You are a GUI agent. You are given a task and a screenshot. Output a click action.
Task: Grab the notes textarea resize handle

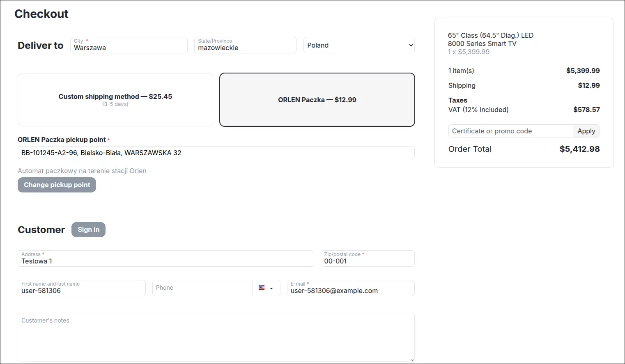(x=412, y=359)
